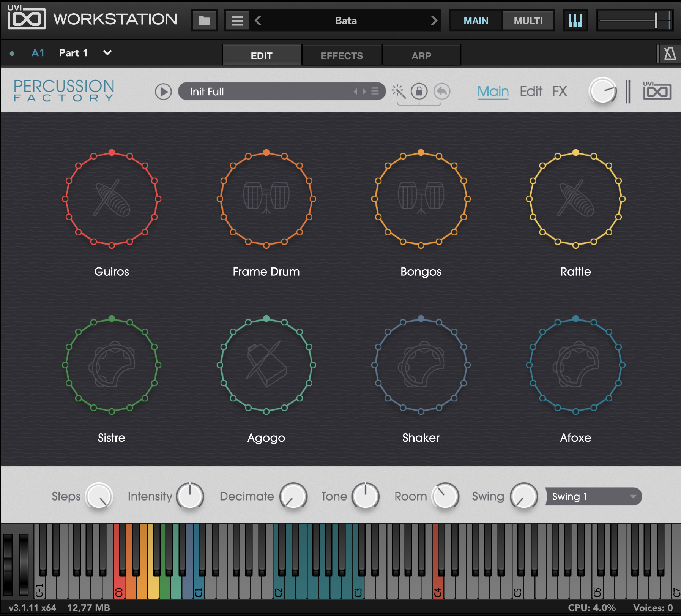Click the hamburger menu icon beside Bata
The height and width of the screenshot is (616, 681).
pyautogui.click(x=237, y=21)
